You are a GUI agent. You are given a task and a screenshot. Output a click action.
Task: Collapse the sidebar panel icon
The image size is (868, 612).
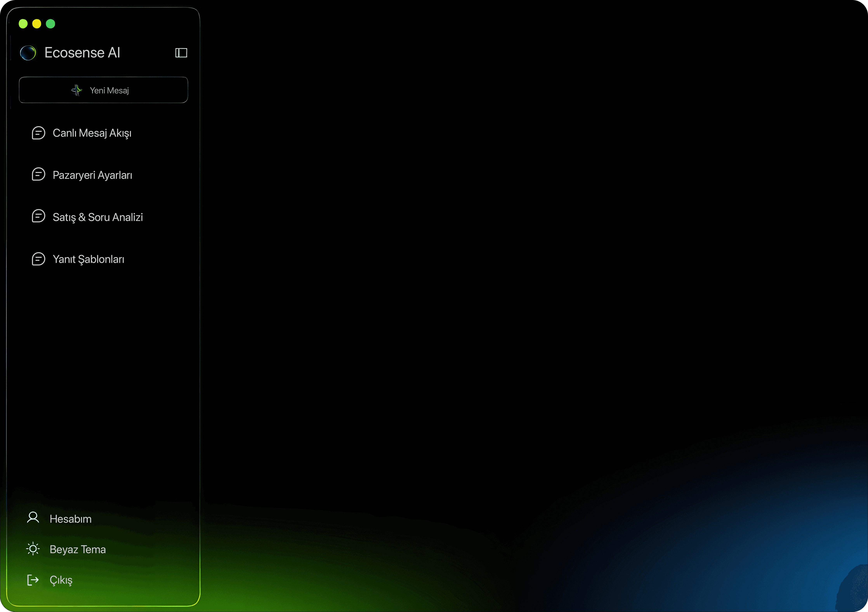click(181, 53)
